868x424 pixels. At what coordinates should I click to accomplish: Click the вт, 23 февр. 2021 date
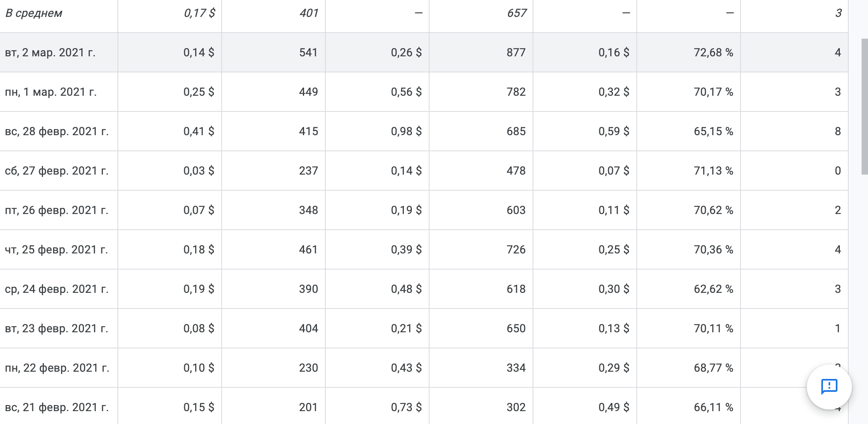[x=57, y=329]
